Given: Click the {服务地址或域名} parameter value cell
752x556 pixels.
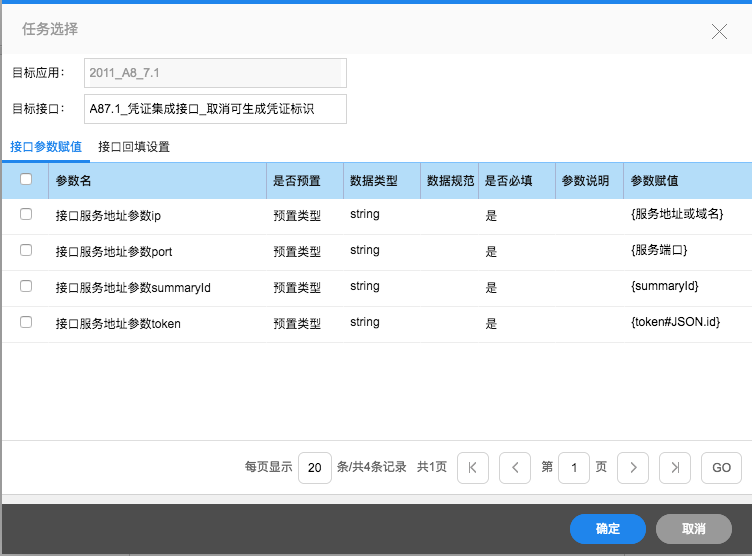Looking at the screenshot, I should [x=677, y=214].
